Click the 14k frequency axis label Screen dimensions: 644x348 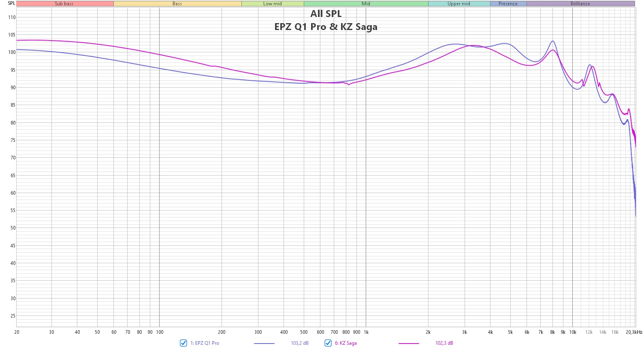click(603, 332)
